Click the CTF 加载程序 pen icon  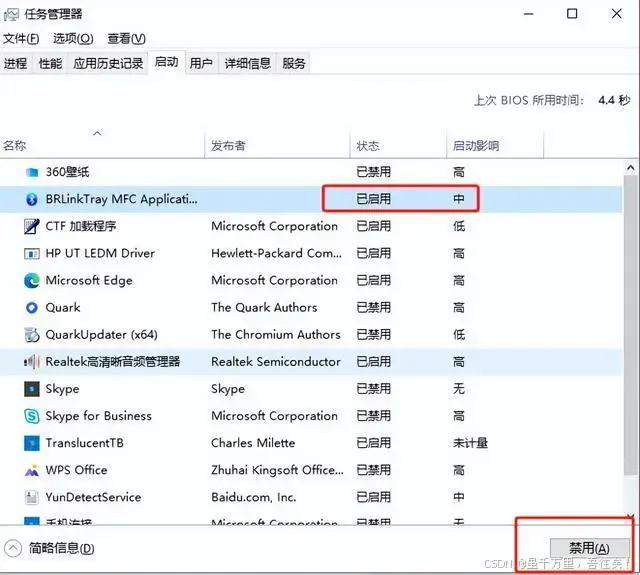click(32, 226)
